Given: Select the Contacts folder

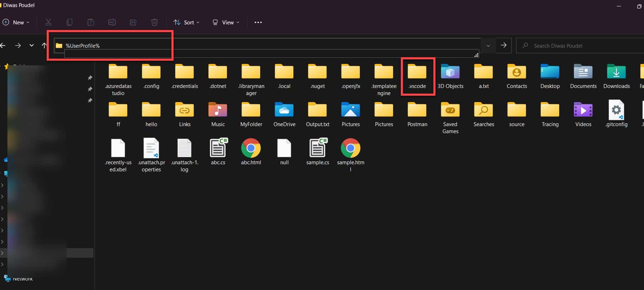Looking at the screenshot, I should (x=517, y=77).
